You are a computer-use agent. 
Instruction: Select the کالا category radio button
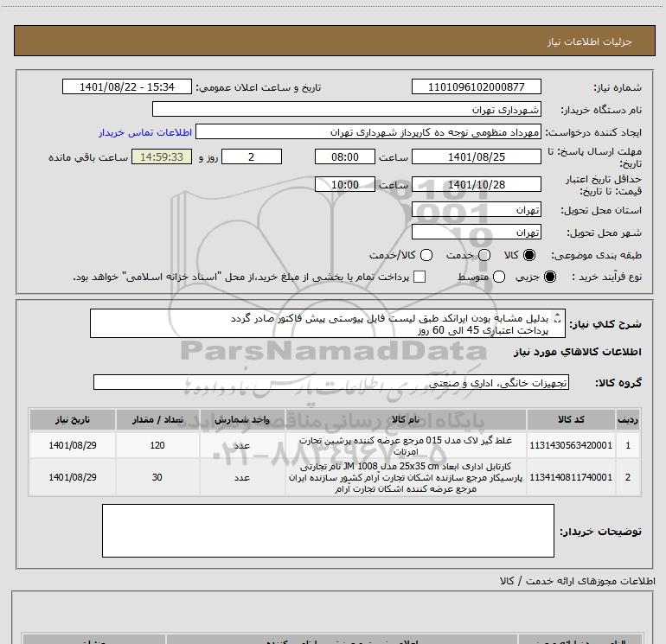pos(529,255)
